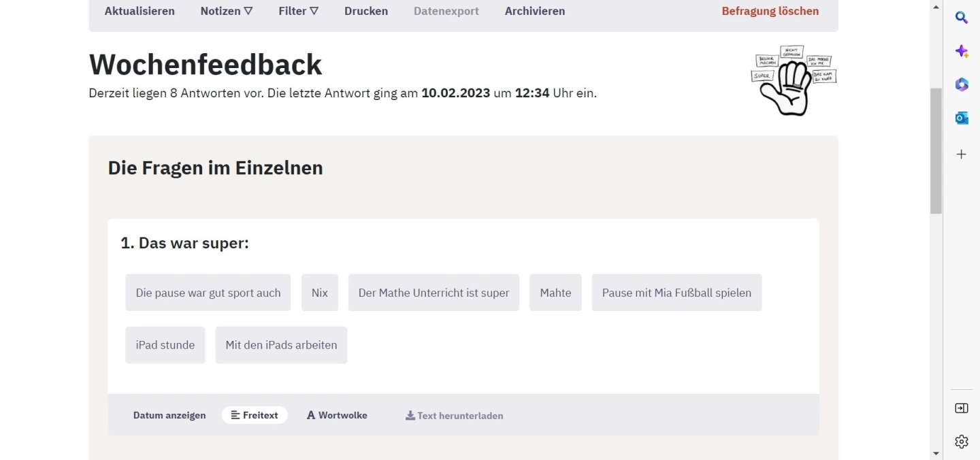Switch to Wortwolke view

click(337, 415)
